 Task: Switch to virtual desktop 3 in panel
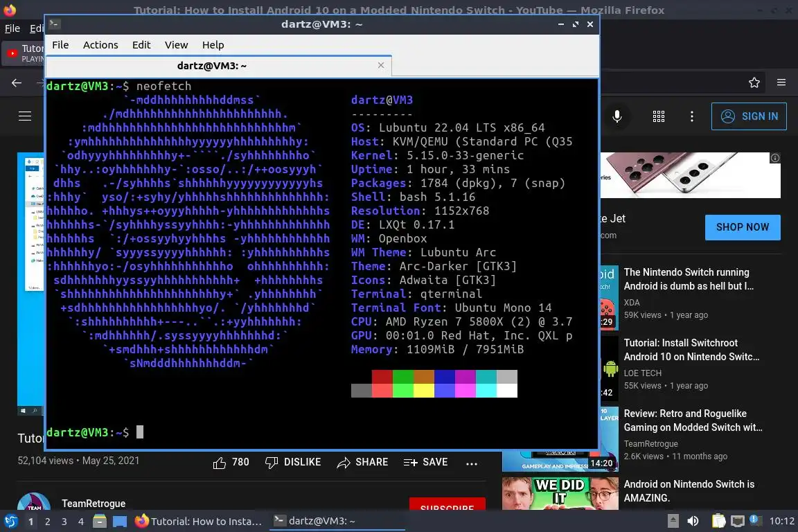click(x=64, y=522)
